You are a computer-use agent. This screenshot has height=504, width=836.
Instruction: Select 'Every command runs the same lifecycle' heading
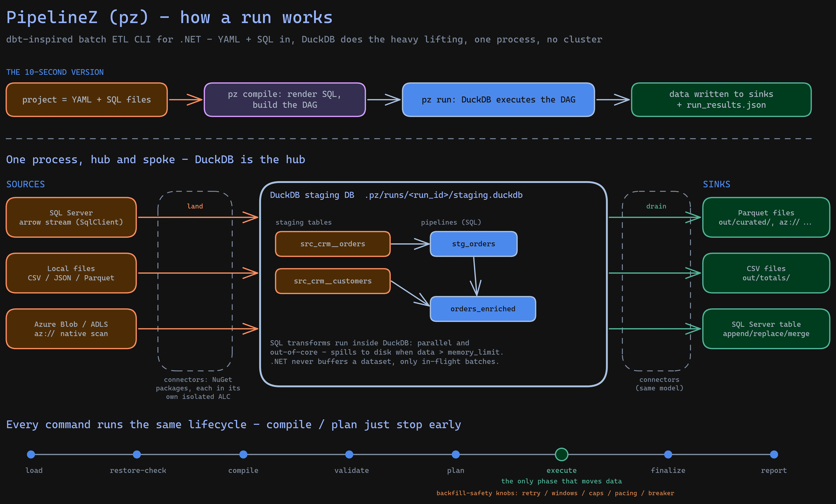click(233, 425)
